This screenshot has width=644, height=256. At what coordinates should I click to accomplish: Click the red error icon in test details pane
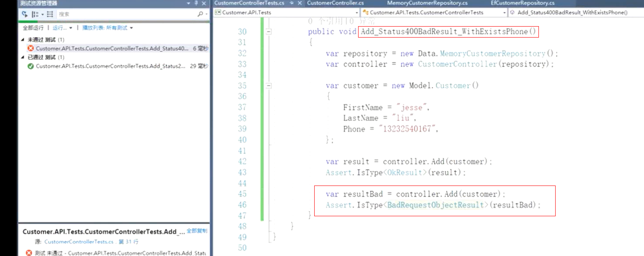[x=28, y=253]
